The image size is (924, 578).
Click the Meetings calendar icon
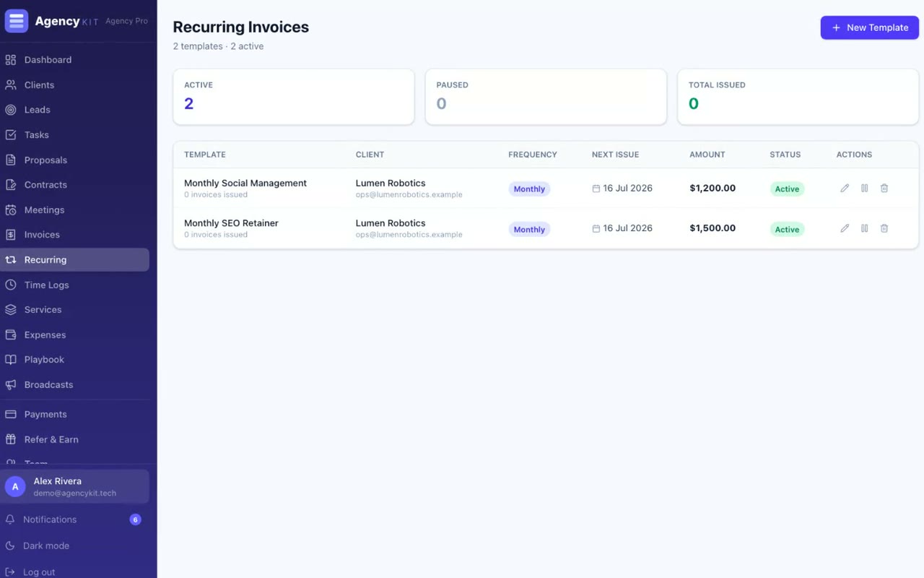(11, 210)
